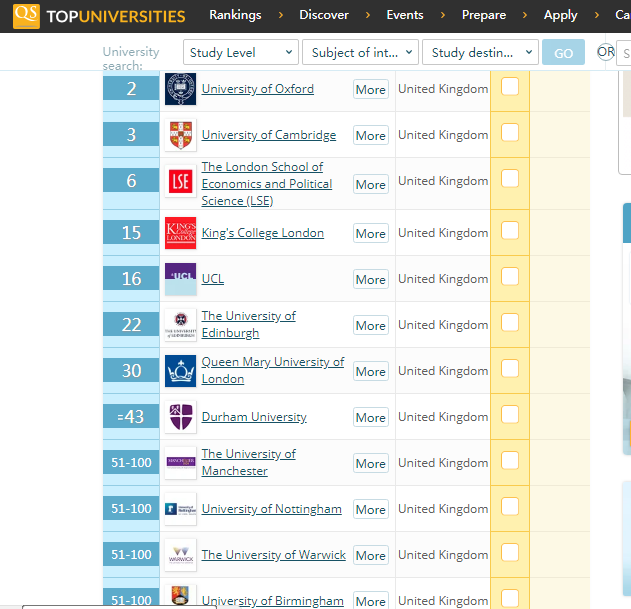Check University of Nottingham compare checkbox

tap(510, 506)
